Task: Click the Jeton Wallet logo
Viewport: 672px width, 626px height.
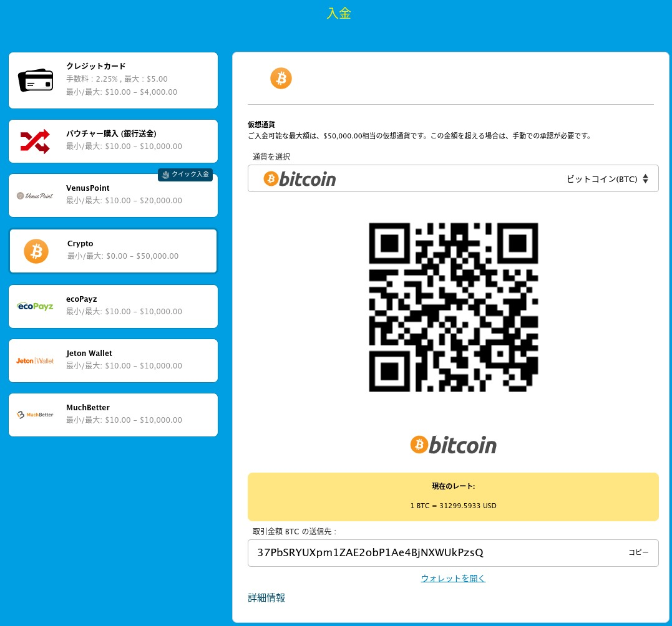Action: [35, 360]
